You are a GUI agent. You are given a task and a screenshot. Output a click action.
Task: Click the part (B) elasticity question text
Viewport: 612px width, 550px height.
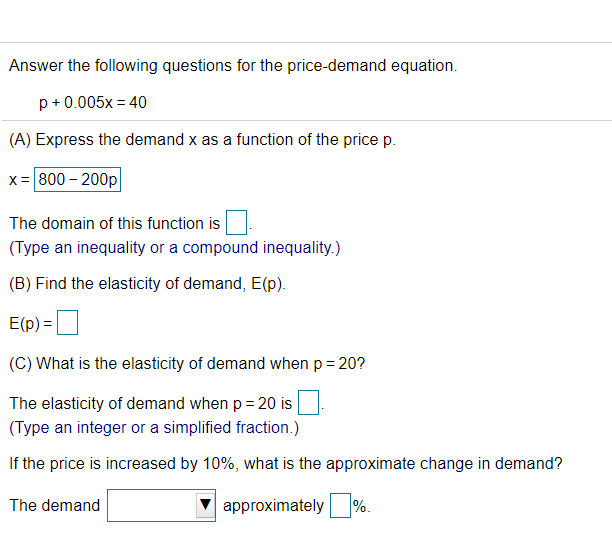[x=148, y=283]
